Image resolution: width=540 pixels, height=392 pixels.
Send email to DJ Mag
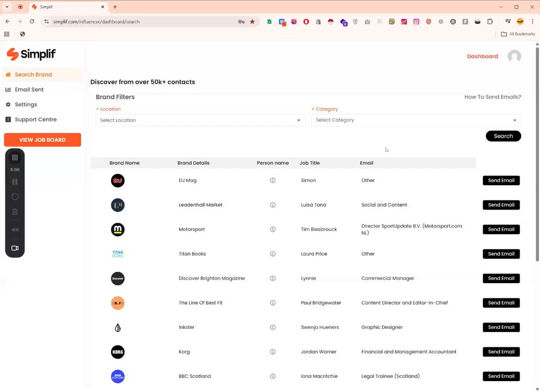point(501,181)
